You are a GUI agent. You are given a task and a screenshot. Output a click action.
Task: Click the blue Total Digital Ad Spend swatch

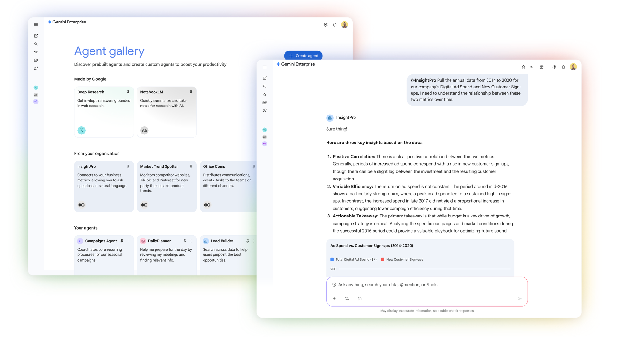(332, 259)
